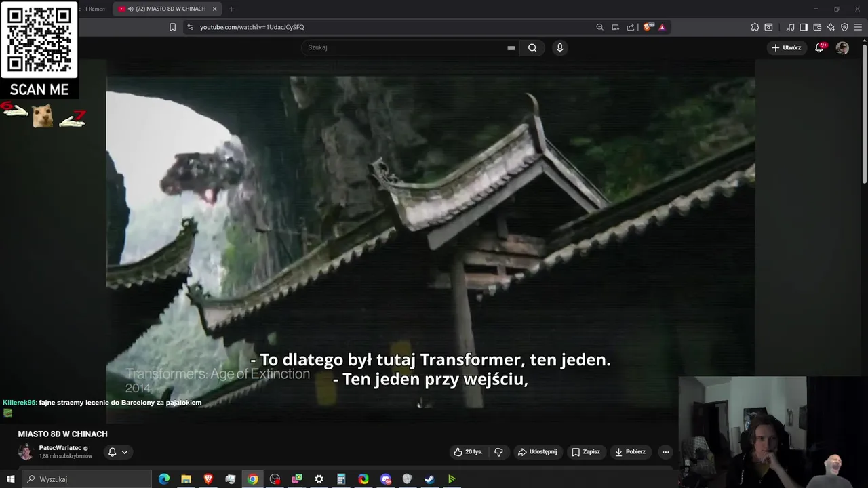Open Discord from taskbar

click(x=386, y=479)
